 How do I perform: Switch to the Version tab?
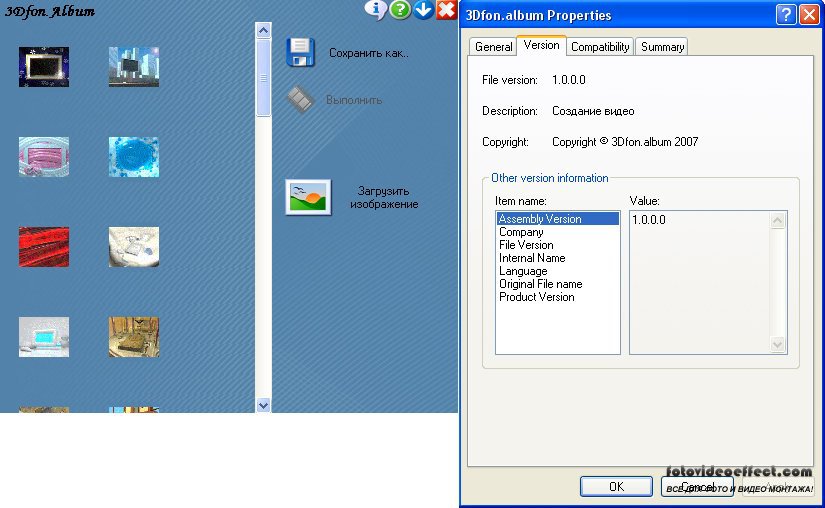tap(541, 45)
